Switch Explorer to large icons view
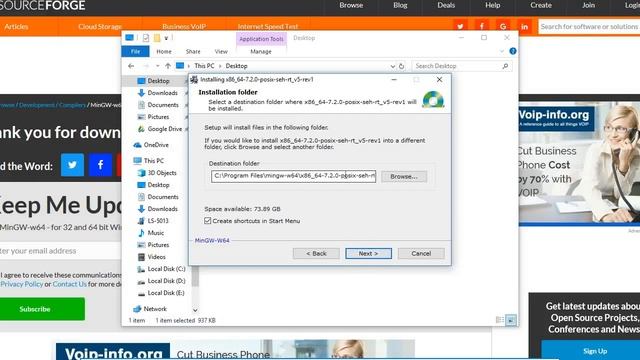Screen dimensions: 640x360 (510, 320)
